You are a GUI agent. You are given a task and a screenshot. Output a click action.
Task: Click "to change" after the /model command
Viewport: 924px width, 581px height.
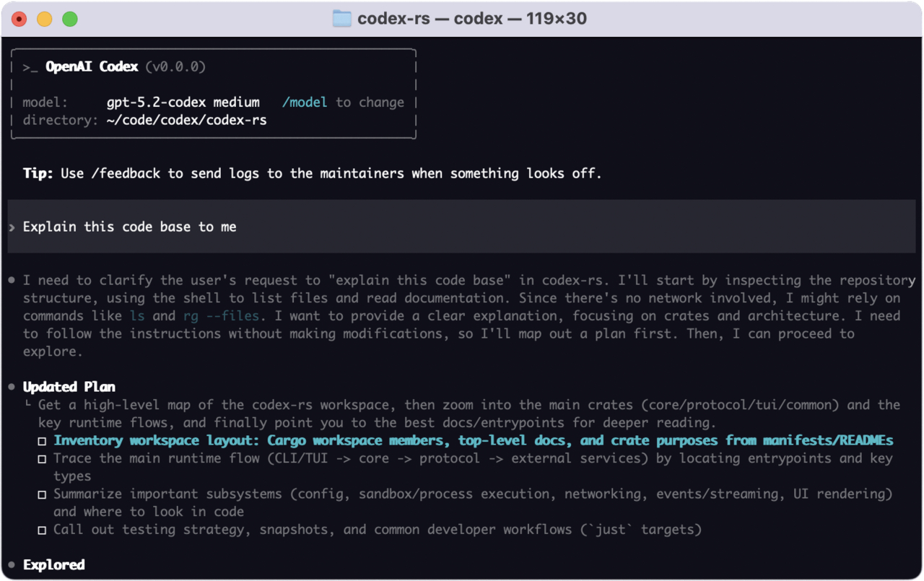(x=370, y=102)
